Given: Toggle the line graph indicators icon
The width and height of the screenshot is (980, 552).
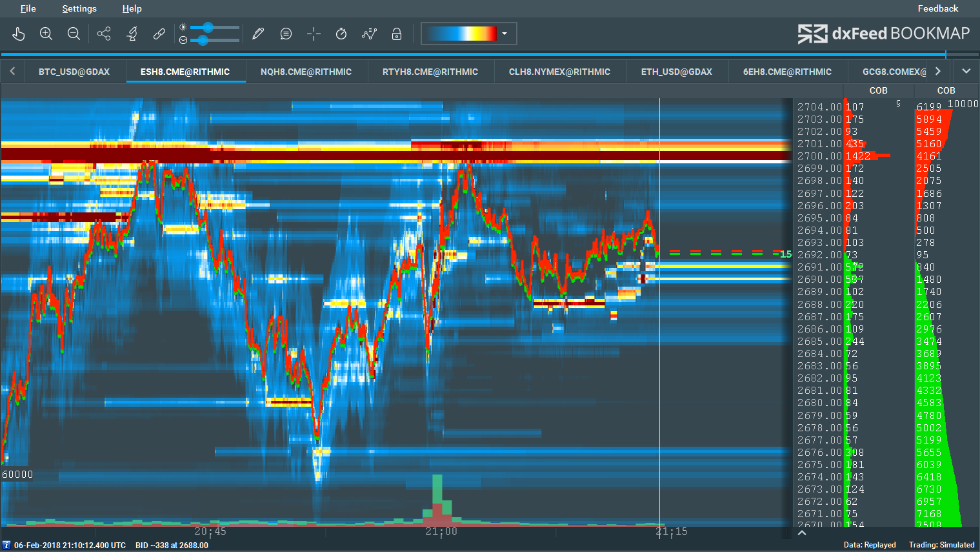Looking at the screenshot, I should click(369, 34).
